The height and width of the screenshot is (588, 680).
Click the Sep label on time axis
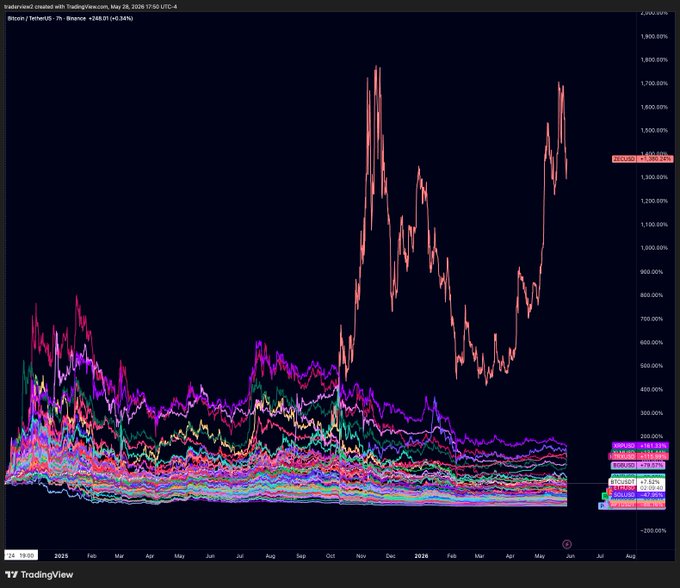pyautogui.click(x=301, y=555)
